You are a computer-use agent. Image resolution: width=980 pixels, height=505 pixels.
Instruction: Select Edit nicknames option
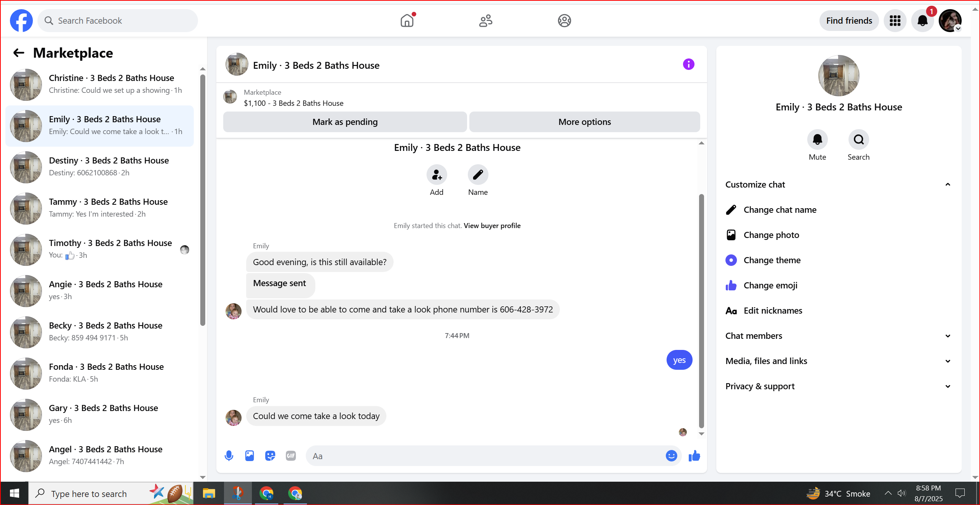[x=839, y=311]
